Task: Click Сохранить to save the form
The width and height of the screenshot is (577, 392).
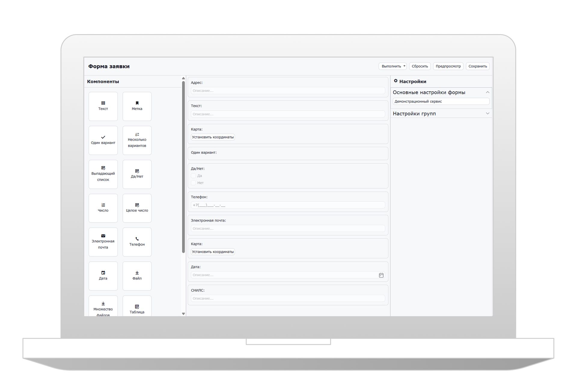Action: pyautogui.click(x=478, y=66)
